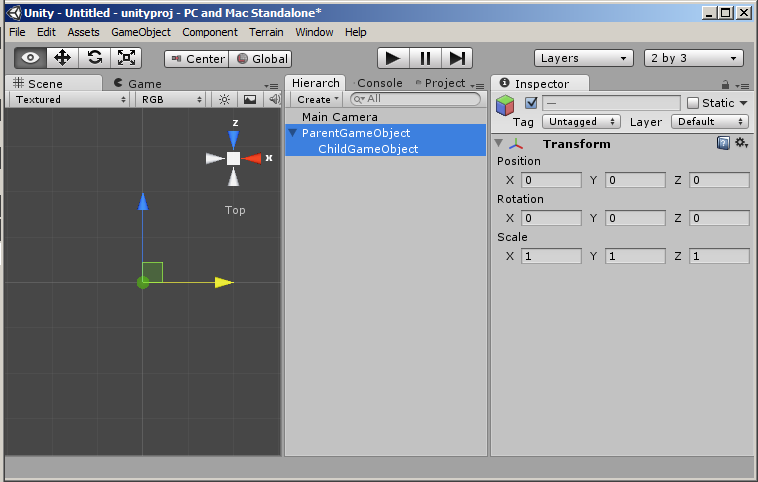Select the Rotate tool
This screenshot has width=758, height=482.
(x=94, y=58)
